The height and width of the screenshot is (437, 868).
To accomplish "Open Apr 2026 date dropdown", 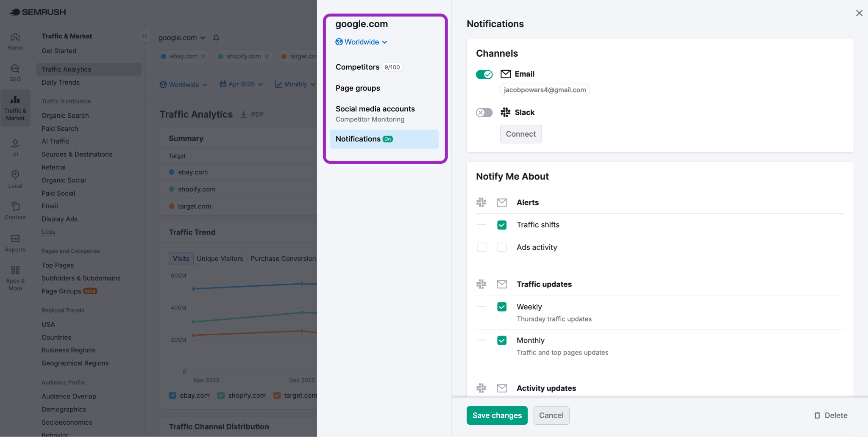I will [x=241, y=84].
